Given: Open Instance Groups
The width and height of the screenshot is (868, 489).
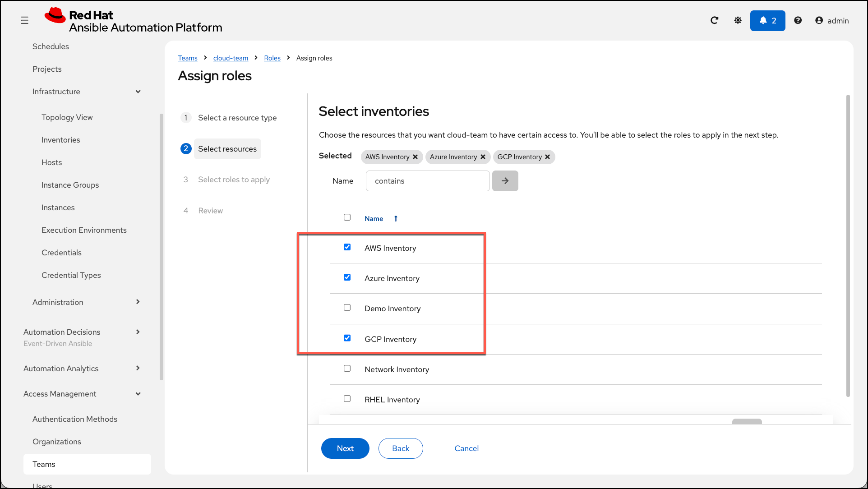Looking at the screenshot, I should point(70,185).
